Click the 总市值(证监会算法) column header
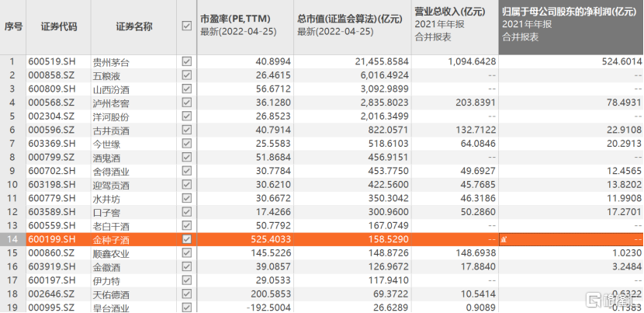This screenshot has width=644, height=313. [352, 27]
